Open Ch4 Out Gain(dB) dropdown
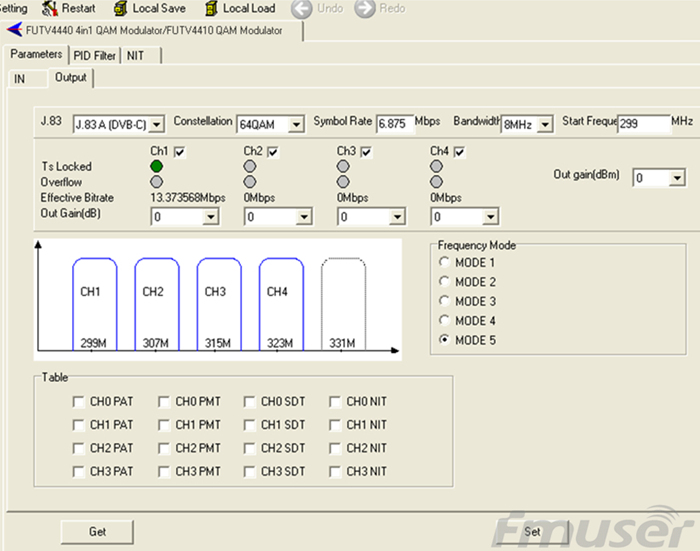Viewport: 700px width, 551px height. click(x=490, y=217)
